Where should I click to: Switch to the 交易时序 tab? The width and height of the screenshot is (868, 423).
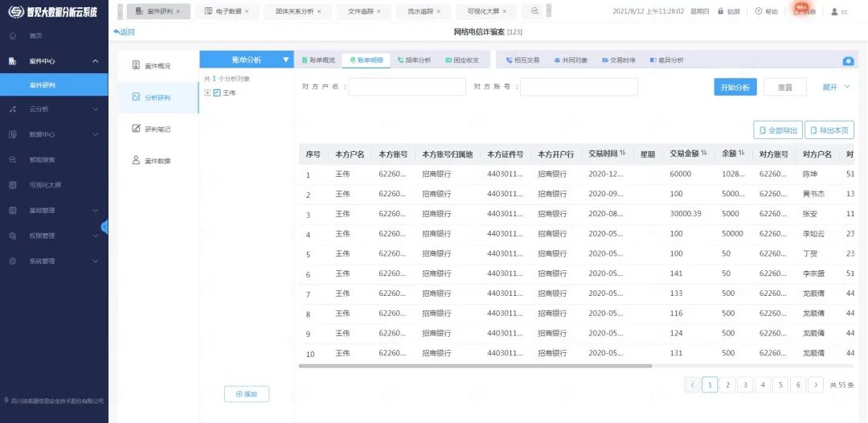tap(619, 60)
